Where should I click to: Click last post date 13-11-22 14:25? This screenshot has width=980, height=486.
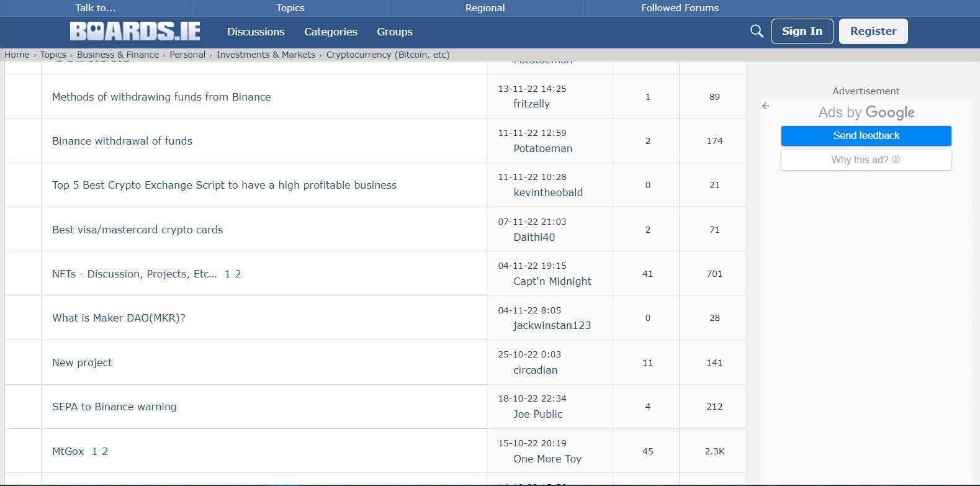(532, 89)
